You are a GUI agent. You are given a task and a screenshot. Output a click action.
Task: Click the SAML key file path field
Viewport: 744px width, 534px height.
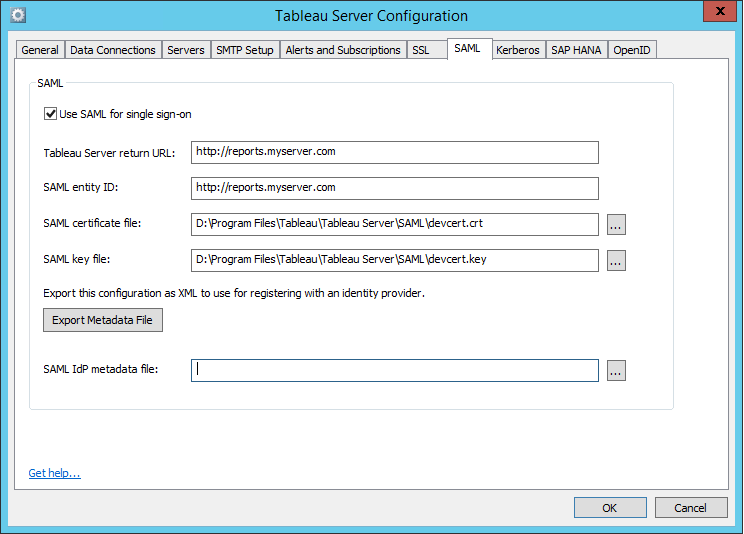[395, 260]
